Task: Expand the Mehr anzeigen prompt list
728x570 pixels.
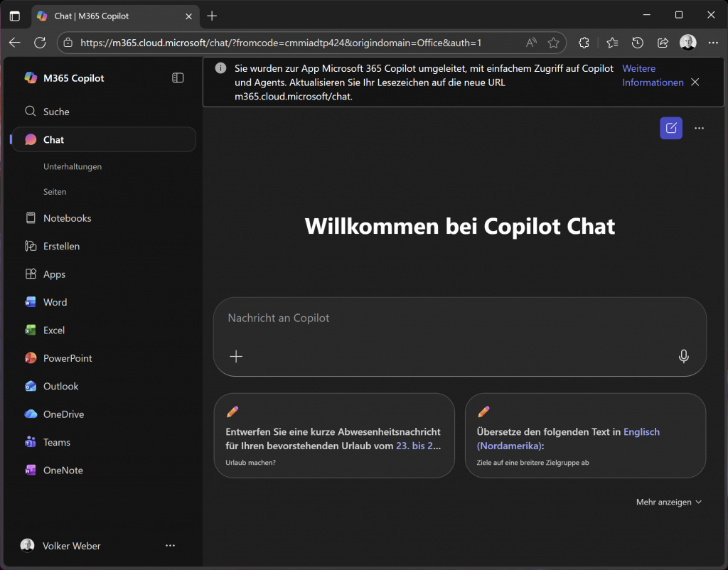Action: 668,502
